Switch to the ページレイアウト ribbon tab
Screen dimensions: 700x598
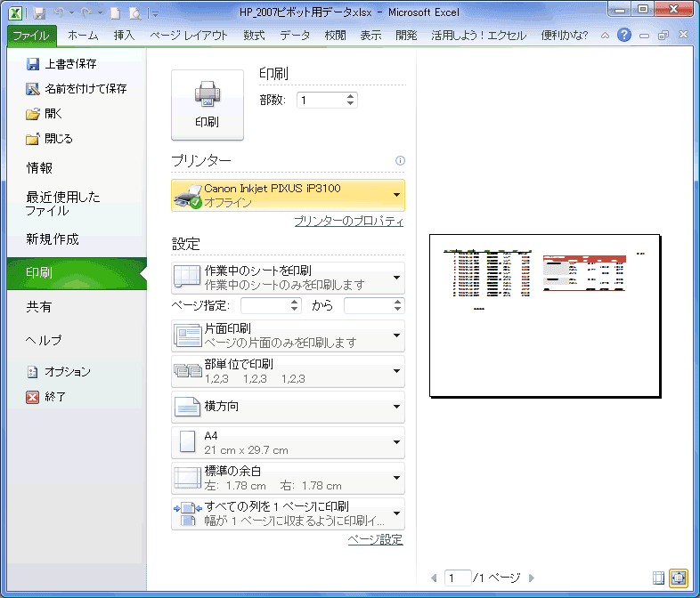click(x=189, y=36)
